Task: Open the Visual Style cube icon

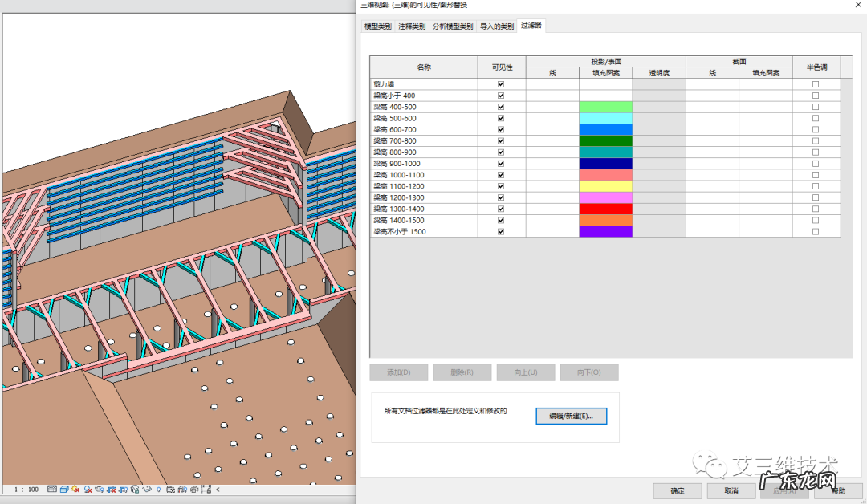Action: [x=64, y=489]
